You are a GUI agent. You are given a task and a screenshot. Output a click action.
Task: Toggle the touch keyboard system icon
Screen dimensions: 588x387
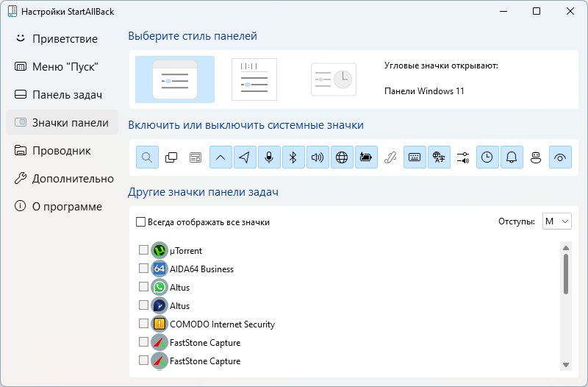(x=415, y=157)
